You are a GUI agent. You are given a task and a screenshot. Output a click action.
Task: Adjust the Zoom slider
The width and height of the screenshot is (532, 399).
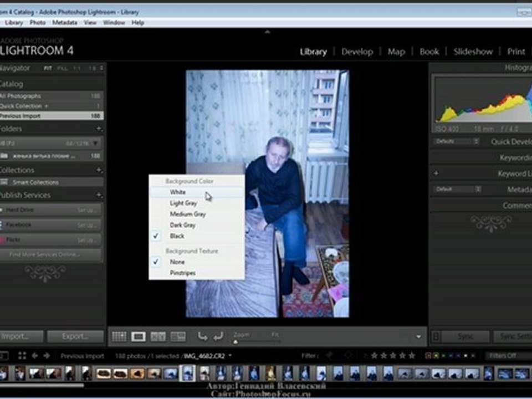coord(236,342)
